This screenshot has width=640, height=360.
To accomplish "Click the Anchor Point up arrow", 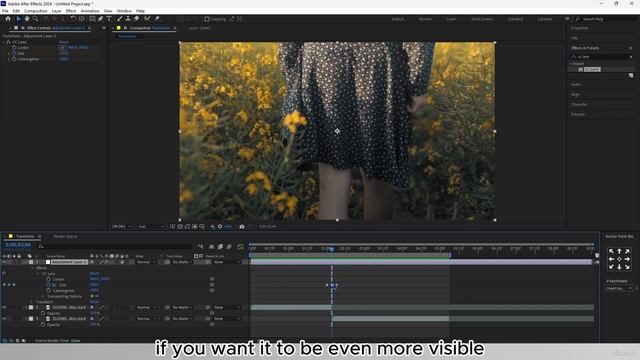I will [619, 251].
